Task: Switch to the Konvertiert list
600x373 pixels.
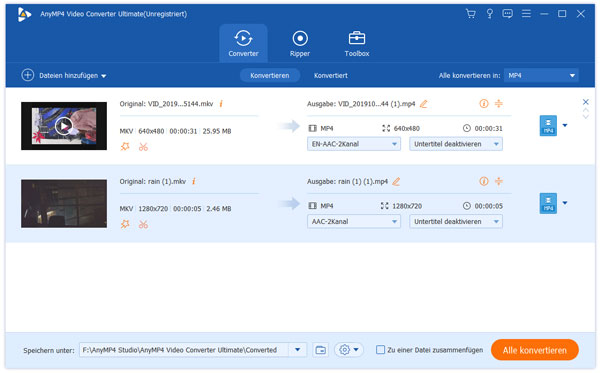Action: (x=331, y=75)
